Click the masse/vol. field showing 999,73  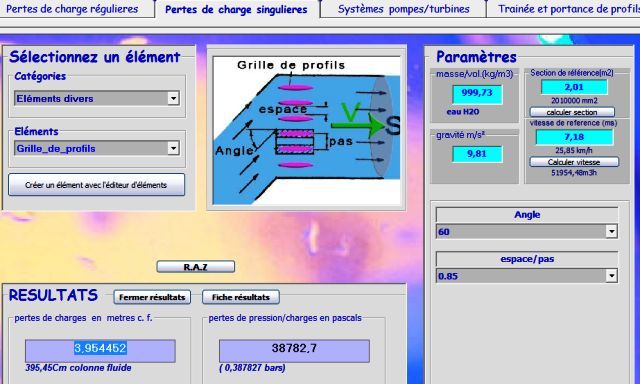click(477, 94)
